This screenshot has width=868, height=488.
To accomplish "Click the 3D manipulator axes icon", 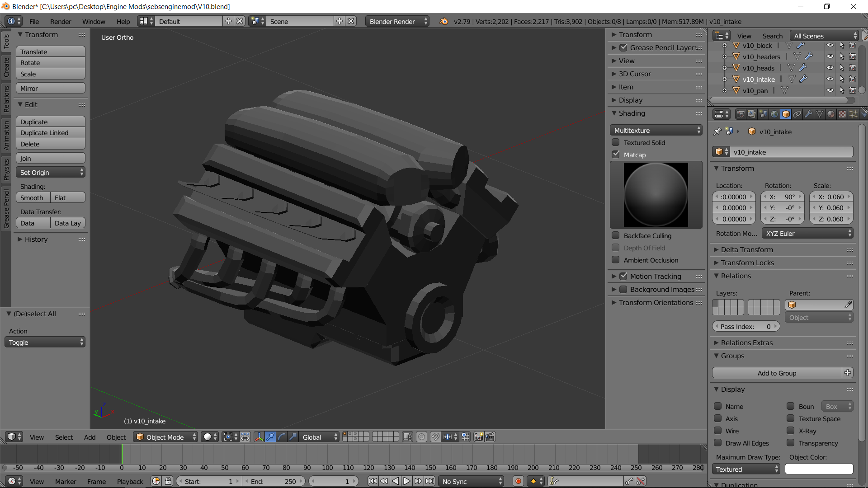I will [259, 437].
